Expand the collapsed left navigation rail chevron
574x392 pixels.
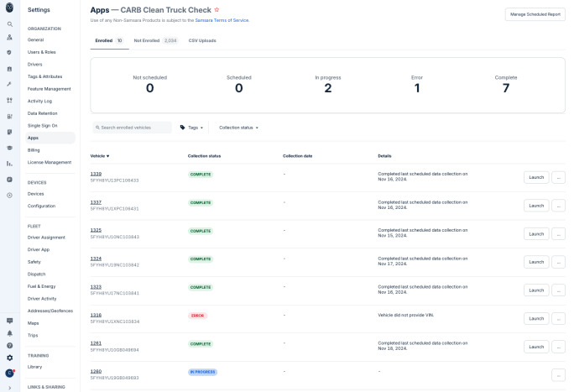coord(10,387)
